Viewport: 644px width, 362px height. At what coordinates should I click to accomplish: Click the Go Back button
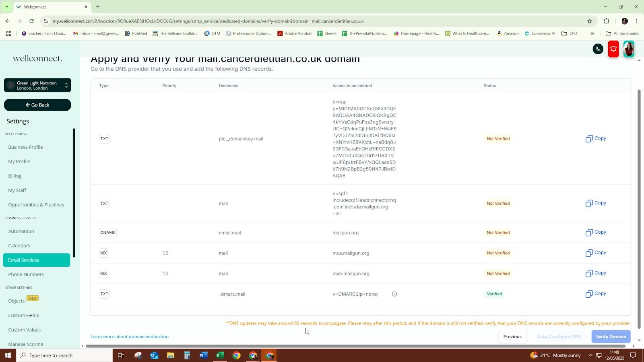pyautogui.click(x=37, y=105)
